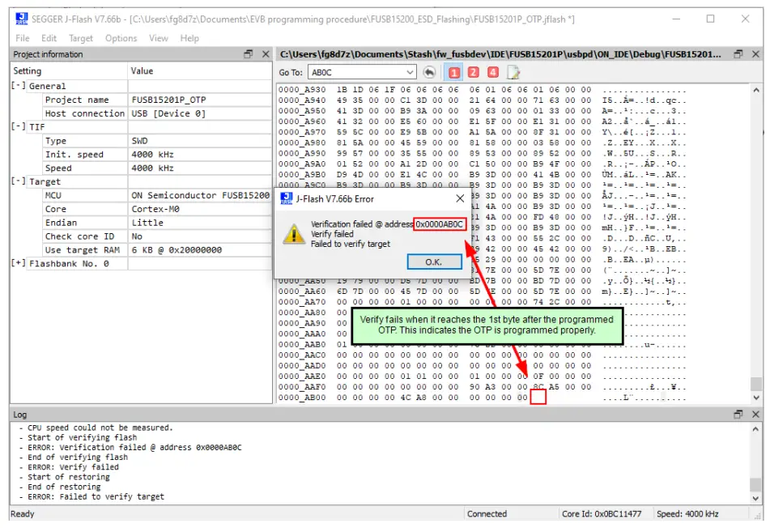770x532 pixels.
Task: Select 1-byte display mode icon
Action: pos(453,72)
